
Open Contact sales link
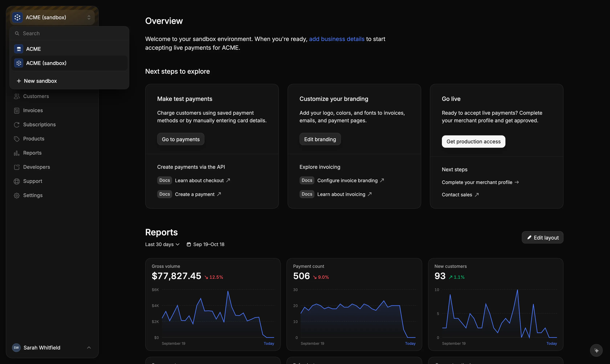(x=460, y=195)
